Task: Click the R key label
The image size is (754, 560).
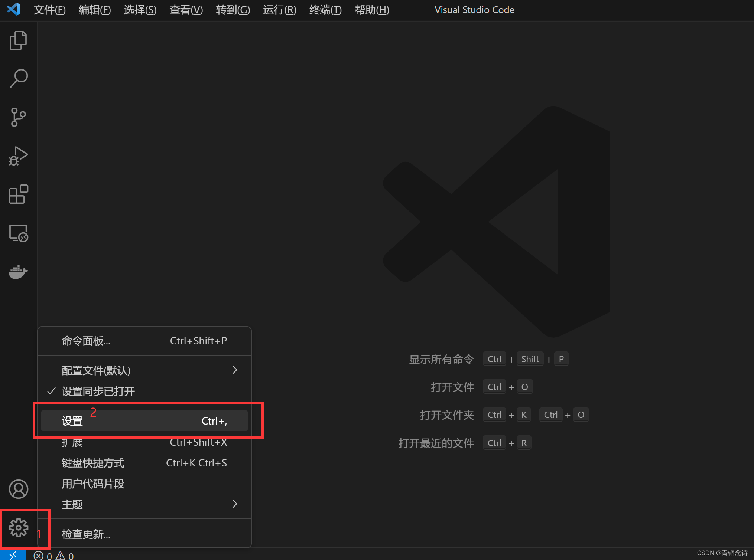Action: click(524, 443)
